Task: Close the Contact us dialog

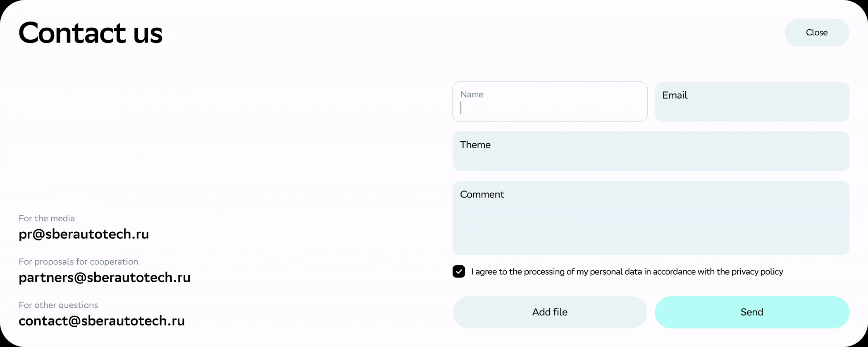Action: (816, 33)
